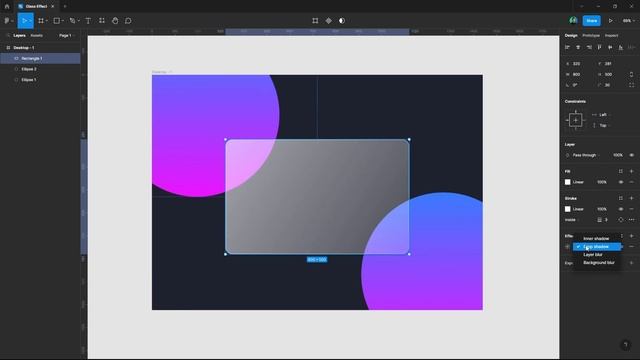Screen dimensions: 640x360
Task: Toggle layer visibility eye in Layer section
Action: (631, 155)
